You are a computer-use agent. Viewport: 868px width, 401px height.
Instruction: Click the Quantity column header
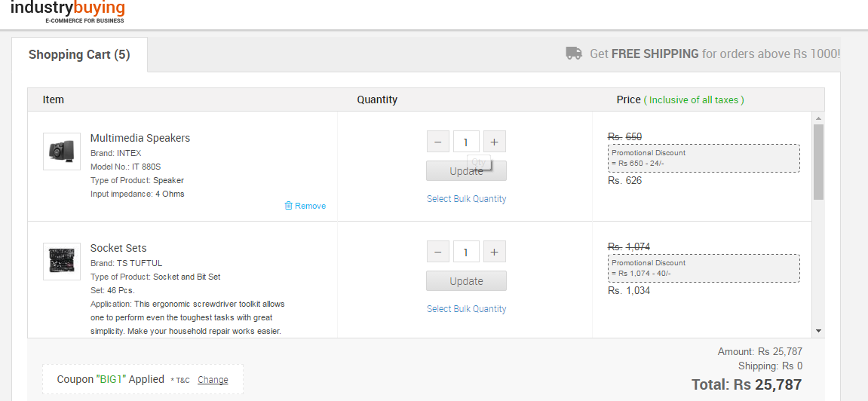point(377,99)
